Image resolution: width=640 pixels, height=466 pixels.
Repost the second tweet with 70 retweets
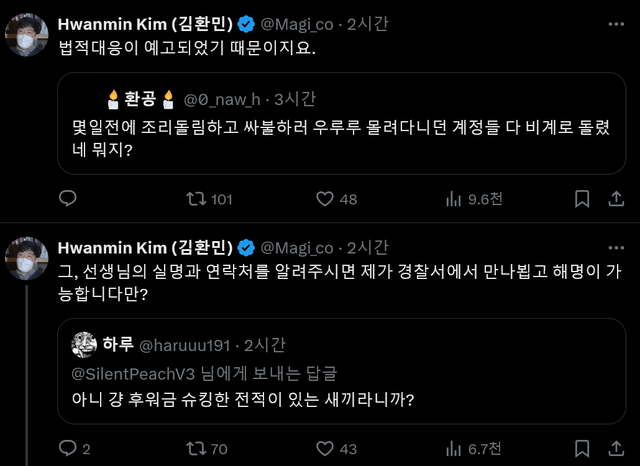click(196, 450)
